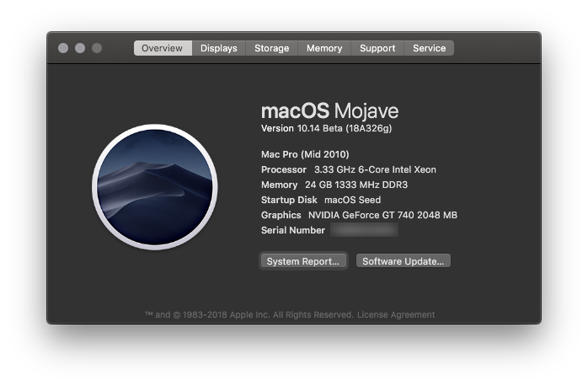Click the Graphics NVIDIA GeForce GT 740 line
588x386 pixels.
[x=359, y=215]
